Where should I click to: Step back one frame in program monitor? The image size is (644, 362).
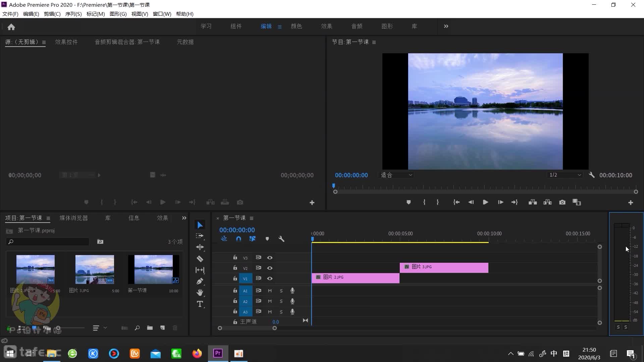coord(471,202)
